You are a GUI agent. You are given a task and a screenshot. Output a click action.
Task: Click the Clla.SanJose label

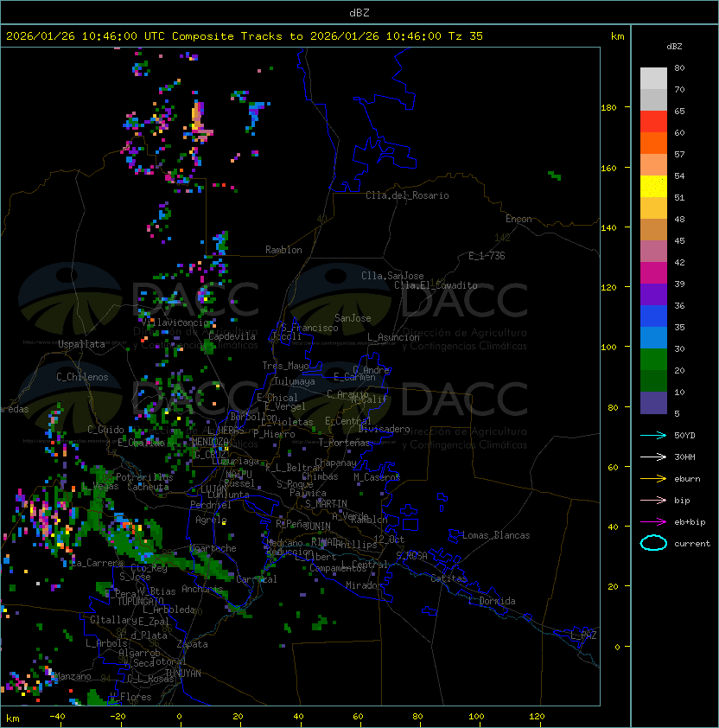coord(392,276)
